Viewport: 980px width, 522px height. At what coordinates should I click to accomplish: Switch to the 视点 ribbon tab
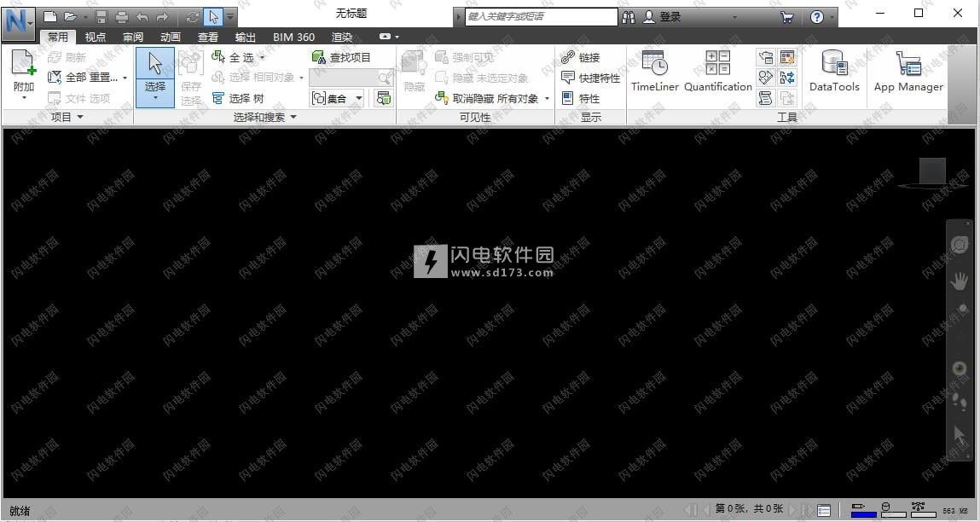95,37
